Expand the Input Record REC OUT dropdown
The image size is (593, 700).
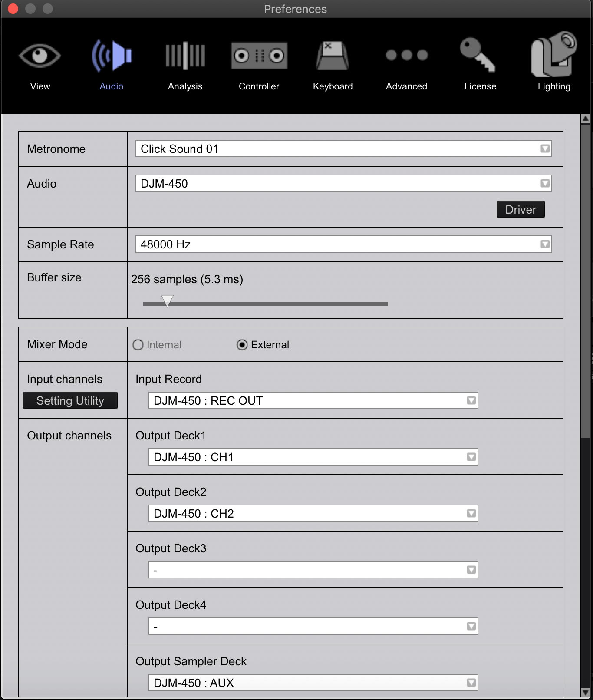[471, 401]
